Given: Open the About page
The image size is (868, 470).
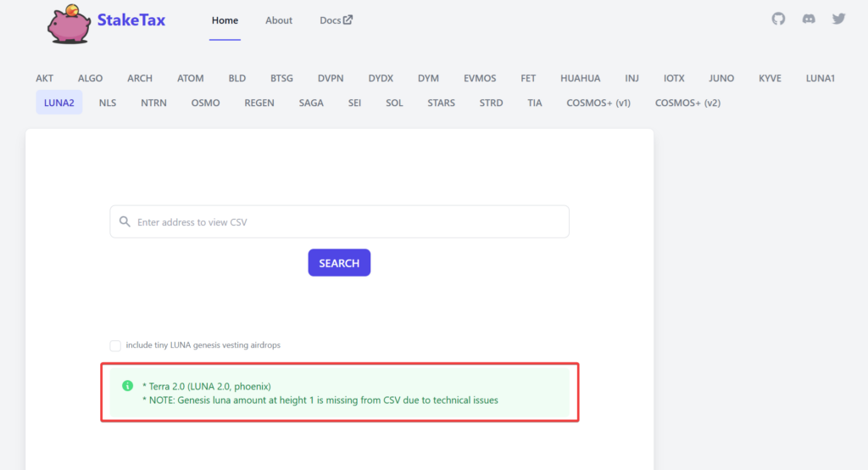Looking at the screenshot, I should 278,20.
